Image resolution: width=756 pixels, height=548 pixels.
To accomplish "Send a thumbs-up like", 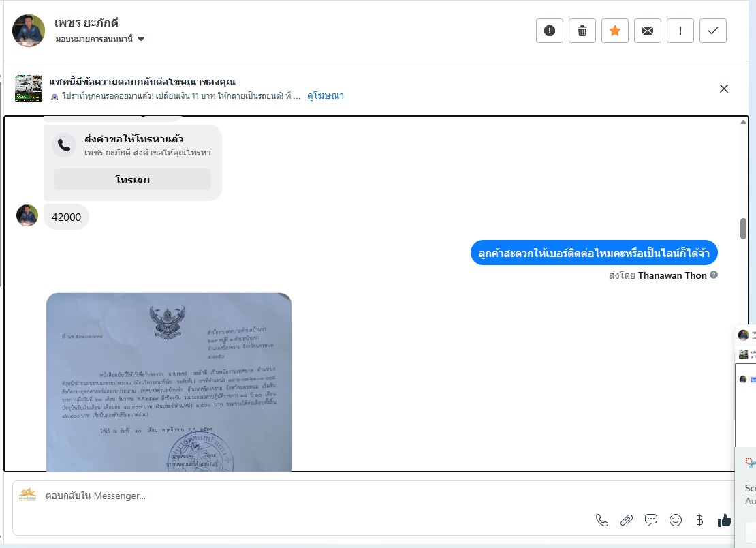I will [724, 520].
